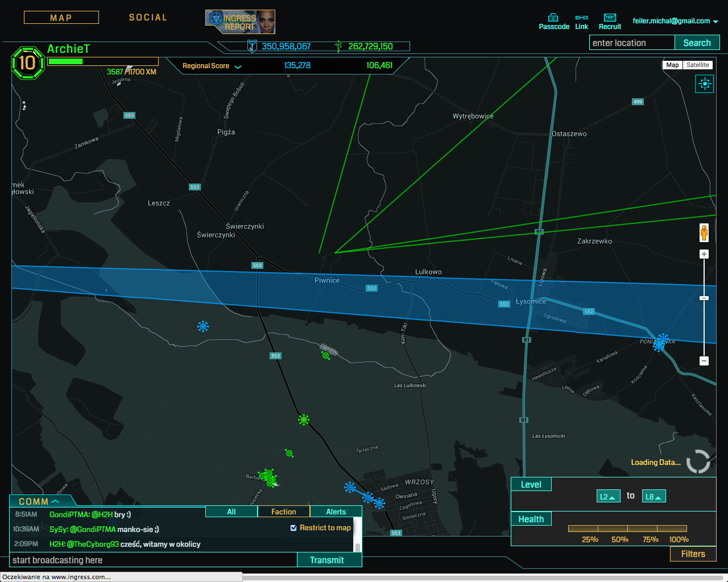The image size is (728, 582).
Task: Select the Street View pegman icon
Action: tap(704, 232)
